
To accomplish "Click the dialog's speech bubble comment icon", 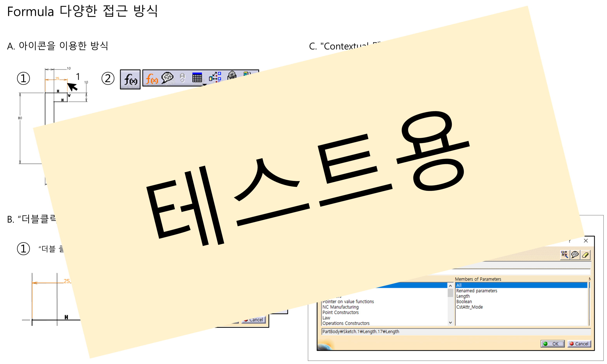I will coord(575,255).
